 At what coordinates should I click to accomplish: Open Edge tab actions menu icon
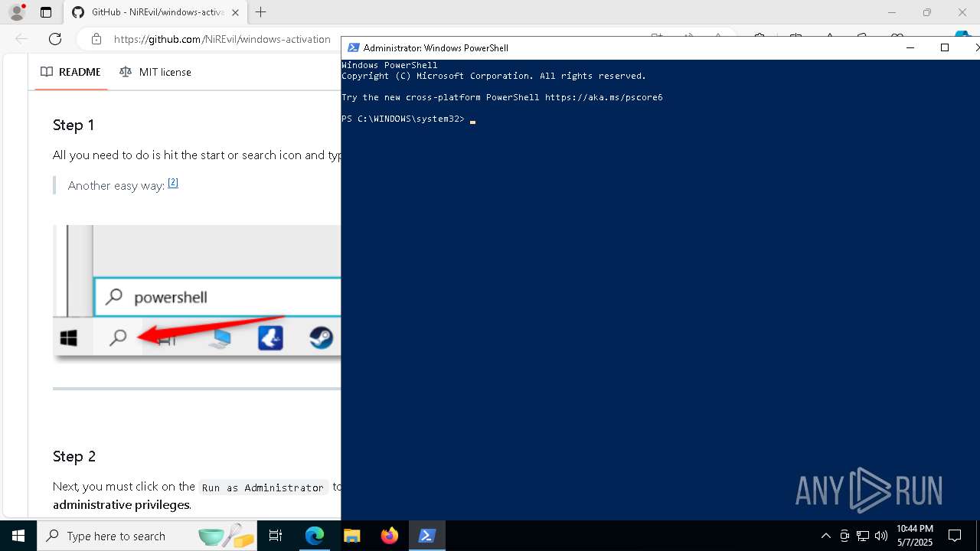(46, 12)
